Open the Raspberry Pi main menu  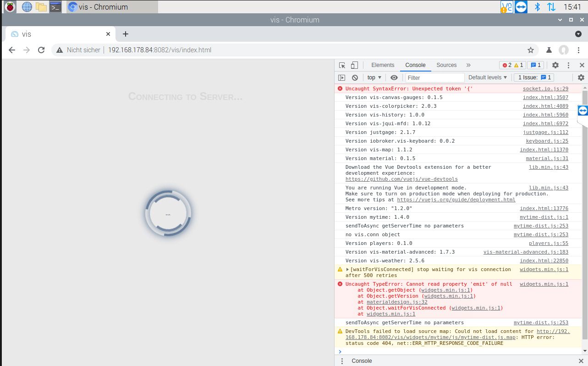pos(10,7)
